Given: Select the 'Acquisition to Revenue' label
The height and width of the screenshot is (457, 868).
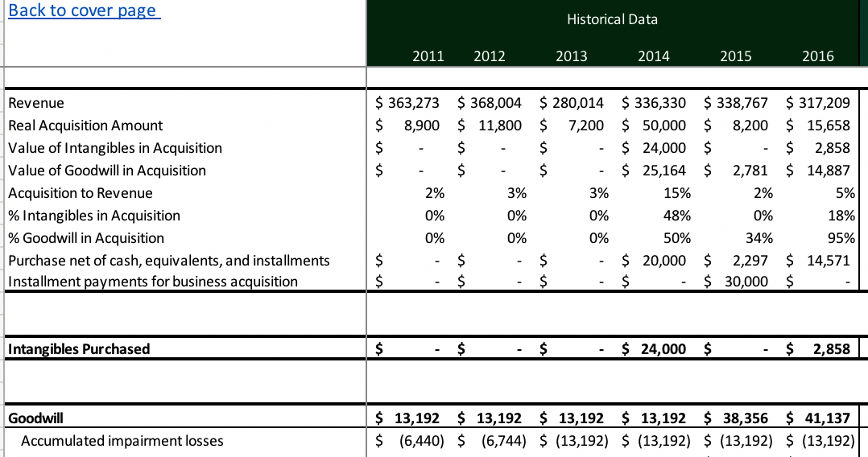Looking at the screenshot, I should tap(81, 193).
